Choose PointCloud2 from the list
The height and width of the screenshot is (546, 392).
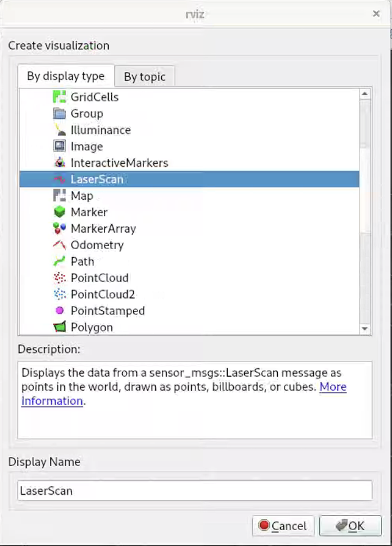(x=102, y=294)
